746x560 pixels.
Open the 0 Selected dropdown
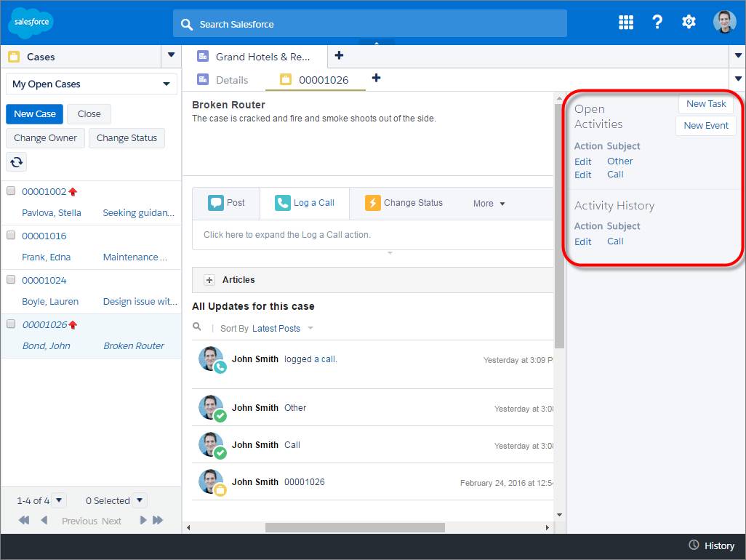pyautogui.click(x=140, y=500)
